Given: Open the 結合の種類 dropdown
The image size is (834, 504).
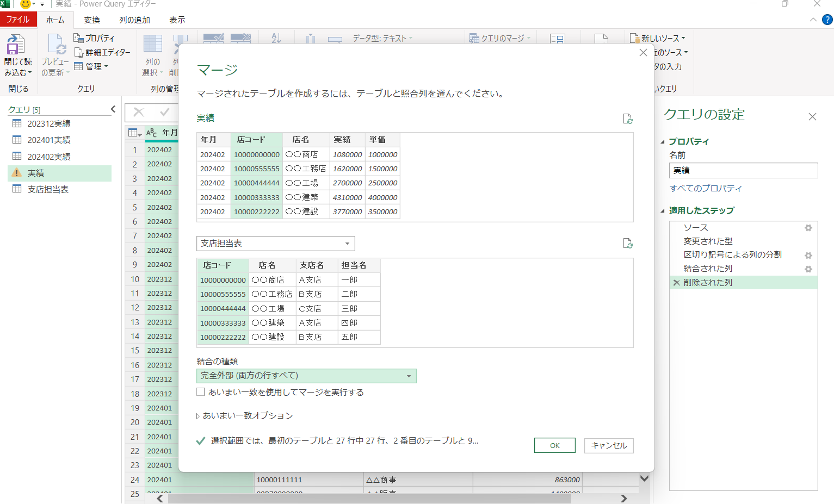Looking at the screenshot, I should [409, 376].
